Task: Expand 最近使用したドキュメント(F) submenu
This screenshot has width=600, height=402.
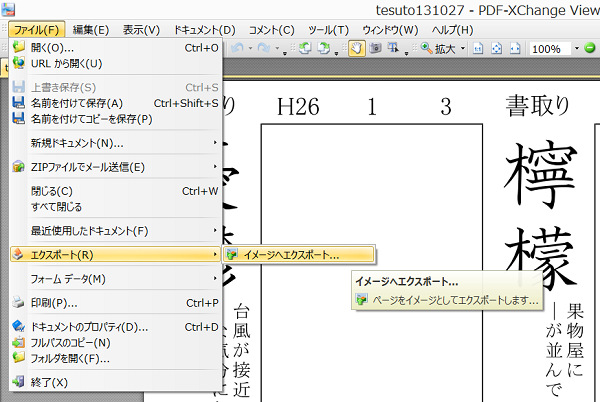Action: 116,231
